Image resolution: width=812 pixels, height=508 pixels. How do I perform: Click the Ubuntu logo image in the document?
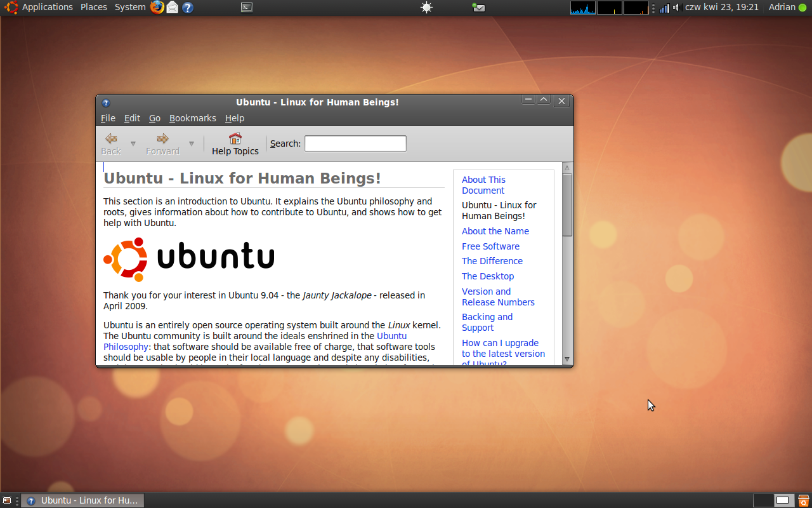pyautogui.click(x=189, y=259)
